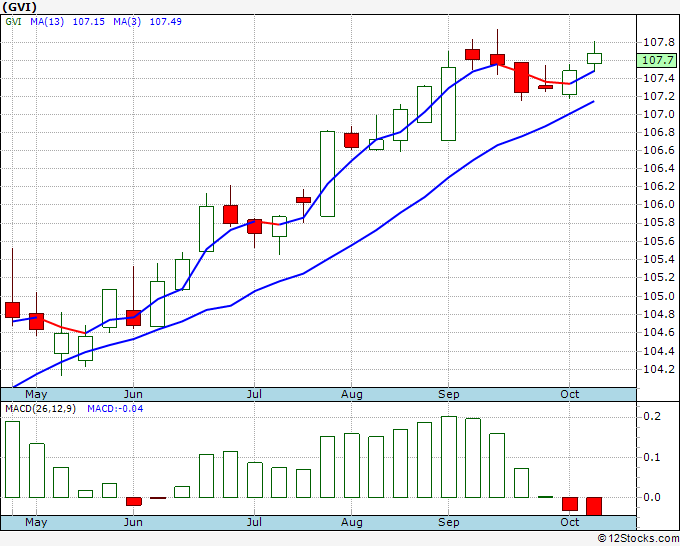Click the MACD:-0.04 value label
This screenshot has height=546, width=680.
tap(115, 409)
